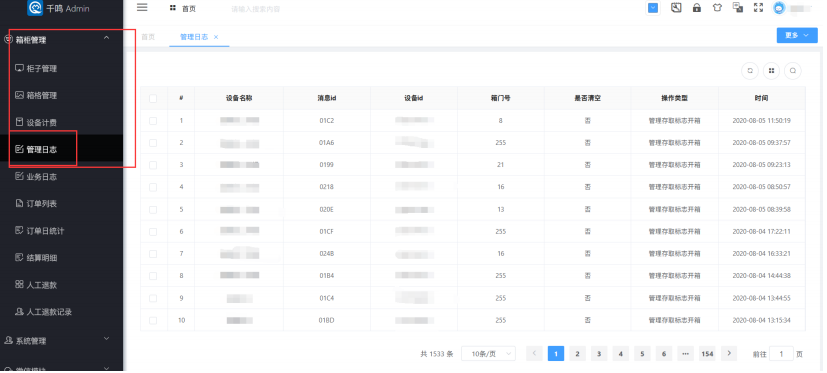This screenshot has width=827, height=373.
Task: Open 订单日统计 sidebar item
Action: point(62,231)
